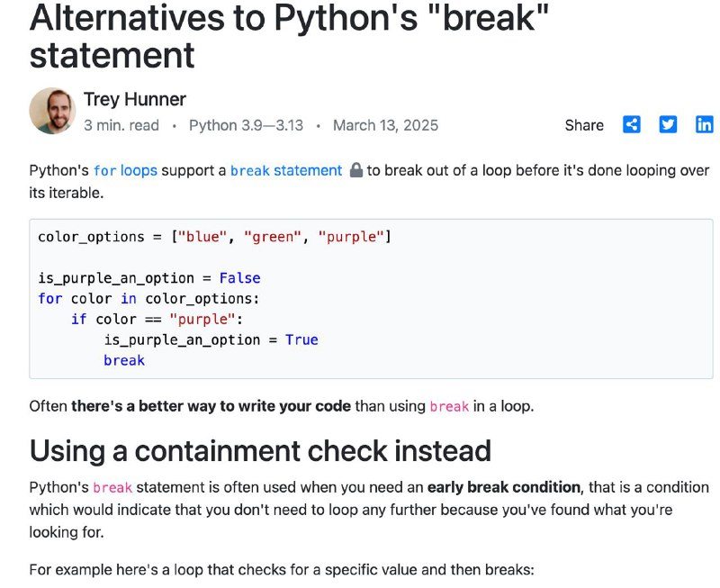The image size is (720, 588).
Task: Click the bold 'early break condition' text
Action: point(504,487)
